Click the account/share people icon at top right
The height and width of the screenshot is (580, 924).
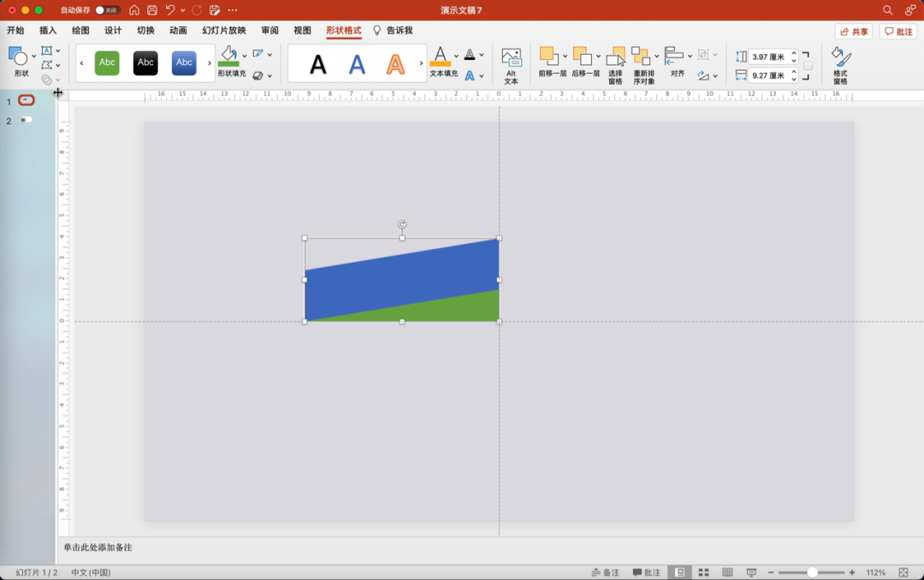pos(910,10)
